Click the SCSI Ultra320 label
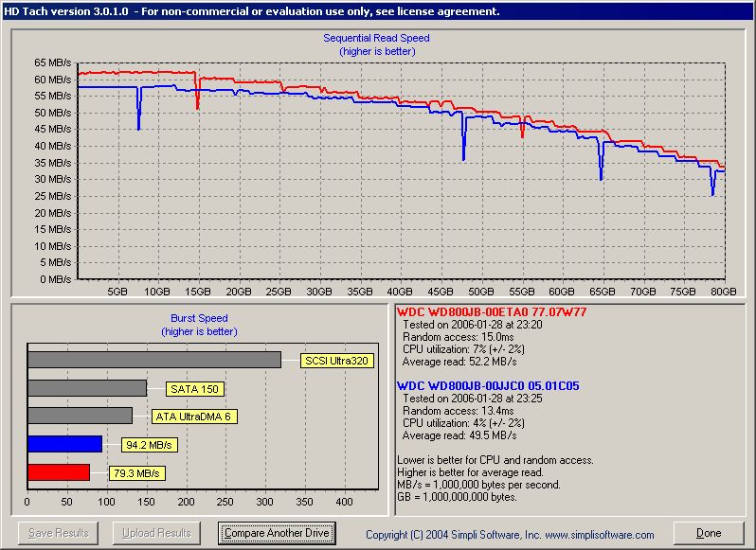Image resolution: width=756 pixels, height=550 pixels. pos(336,361)
